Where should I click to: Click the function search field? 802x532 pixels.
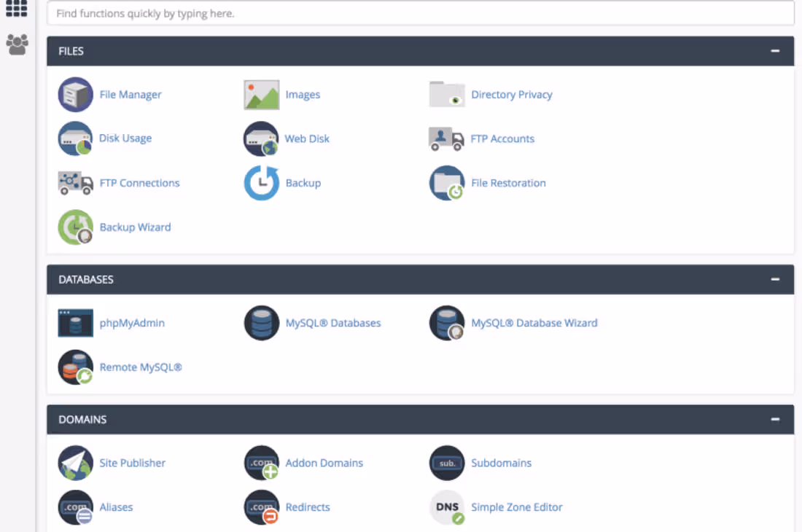pos(420,13)
